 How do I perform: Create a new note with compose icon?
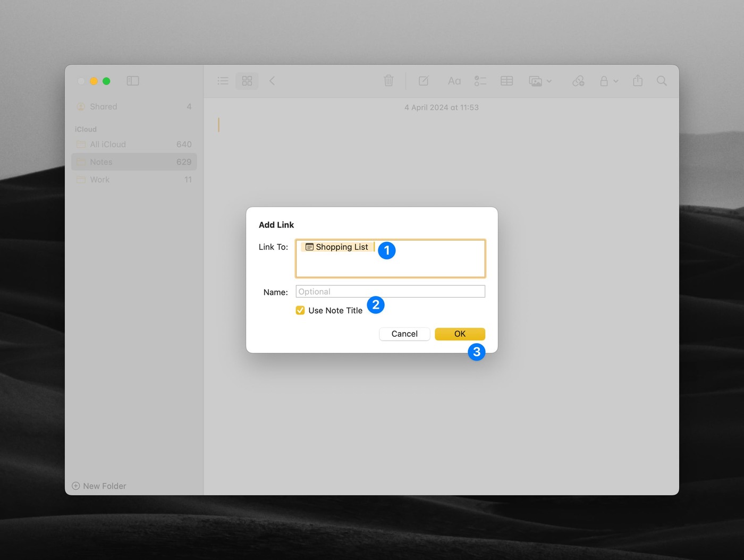(423, 81)
